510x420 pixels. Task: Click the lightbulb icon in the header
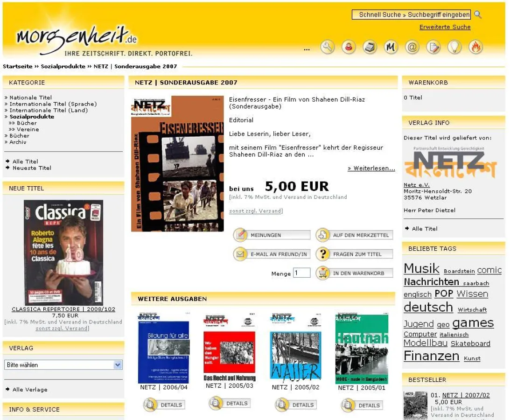(x=454, y=47)
